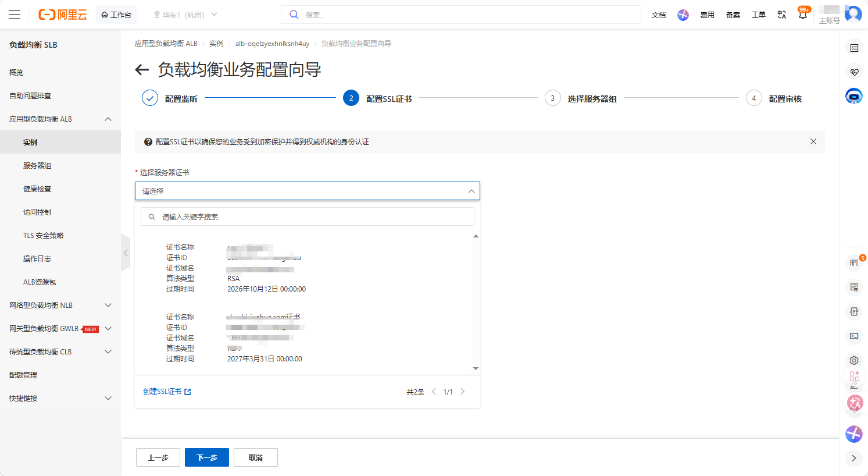Open the settings gear in right toolbar
868x476 pixels.
pos(854,360)
